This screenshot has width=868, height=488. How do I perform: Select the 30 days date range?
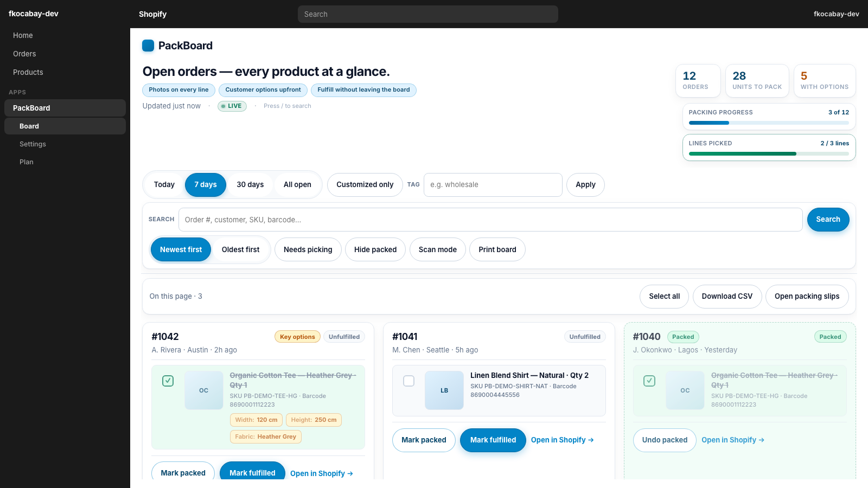pyautogui.click(x=250, y=185)
